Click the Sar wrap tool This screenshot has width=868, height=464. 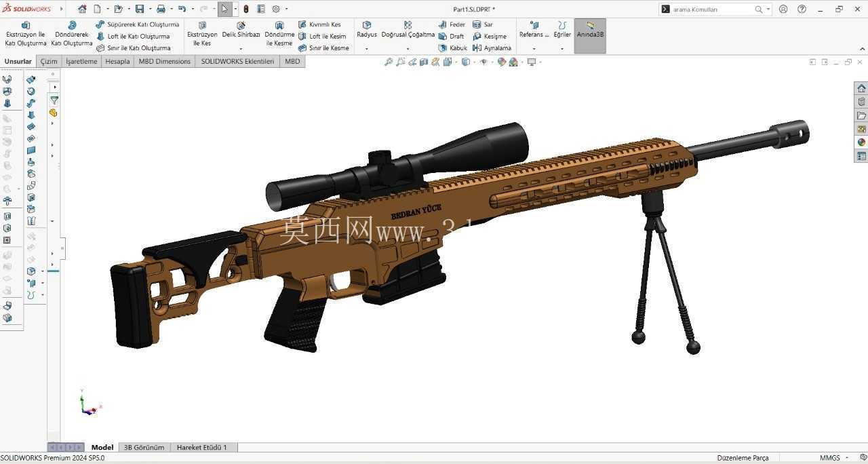tap(483, 24)
